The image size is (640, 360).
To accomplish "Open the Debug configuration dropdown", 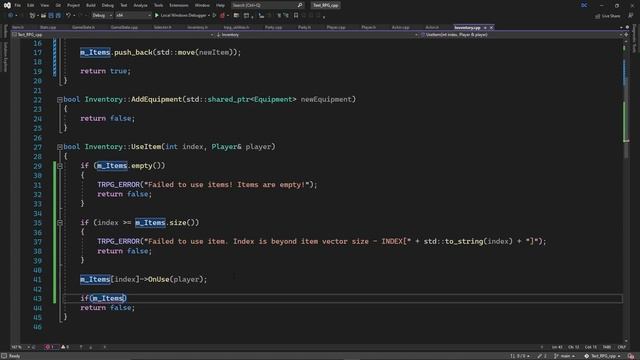I will 102,16.
